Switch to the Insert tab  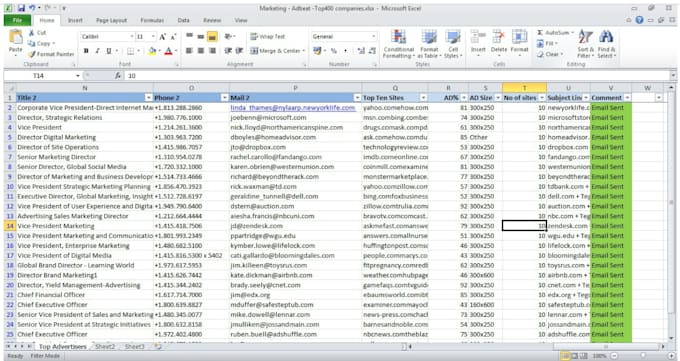(x=75, y=20)
